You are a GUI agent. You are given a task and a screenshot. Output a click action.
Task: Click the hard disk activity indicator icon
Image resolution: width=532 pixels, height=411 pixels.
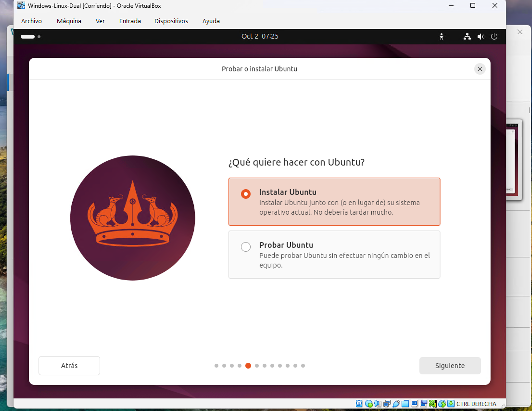click(x=359, y=404)
